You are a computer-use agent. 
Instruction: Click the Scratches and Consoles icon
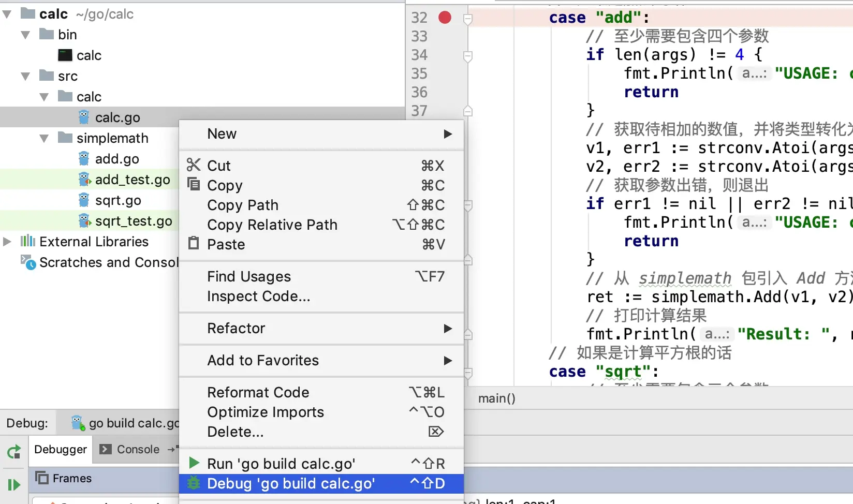(28, 262)
